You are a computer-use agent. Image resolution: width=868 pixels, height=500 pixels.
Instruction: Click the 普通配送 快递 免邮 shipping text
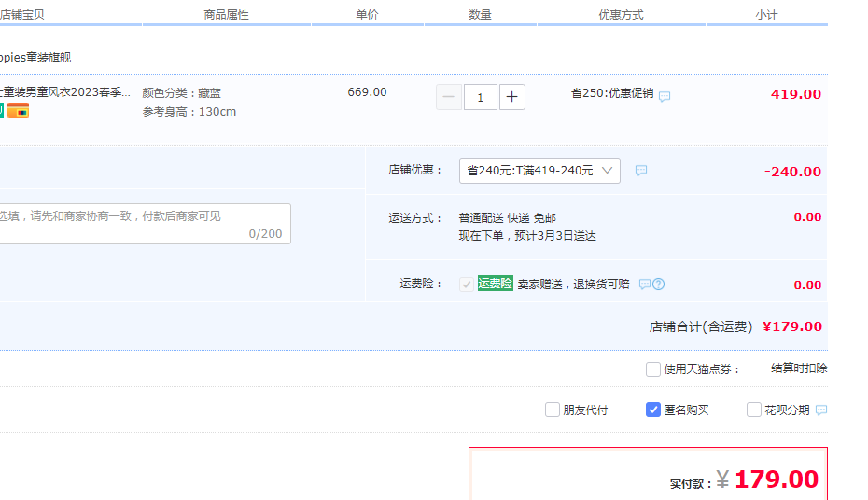[508, 218]
